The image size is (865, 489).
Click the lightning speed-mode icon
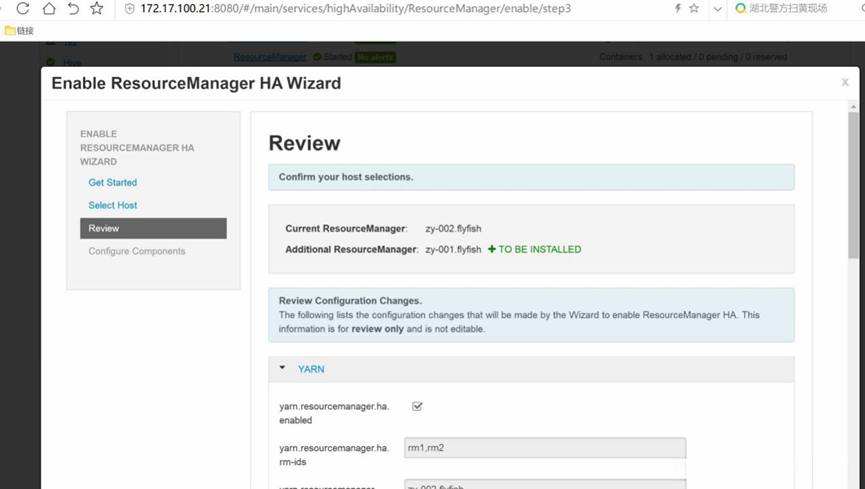point(677,8)
